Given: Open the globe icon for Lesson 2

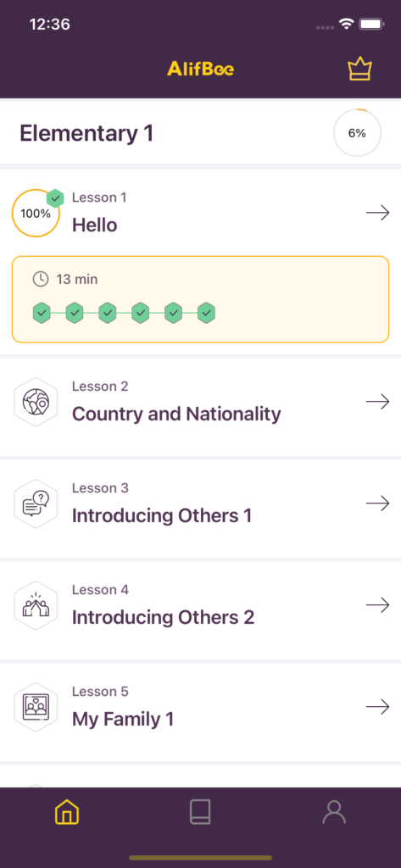Looking at the screenshot, I should pyautogui.click(x=36, y=402).
